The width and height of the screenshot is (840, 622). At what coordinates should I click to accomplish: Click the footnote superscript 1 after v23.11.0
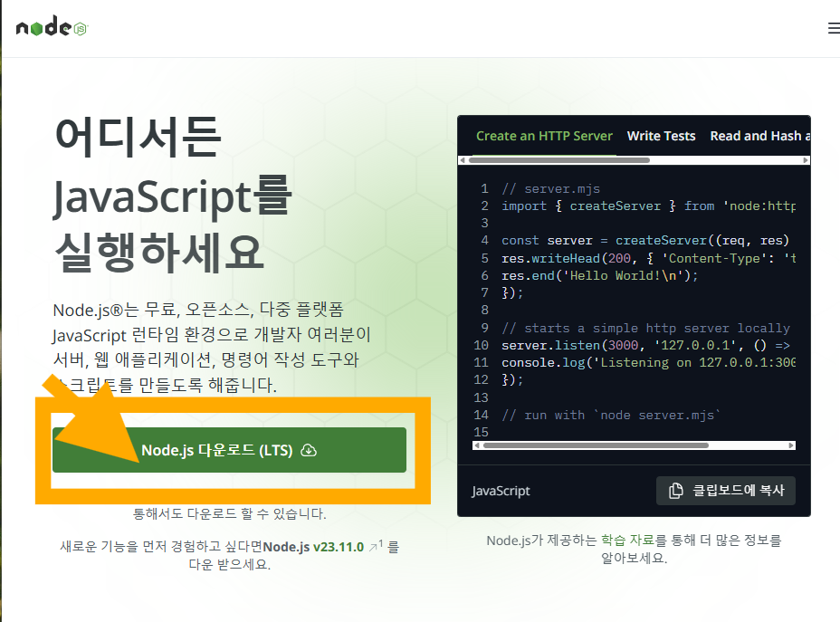point(381,544)
